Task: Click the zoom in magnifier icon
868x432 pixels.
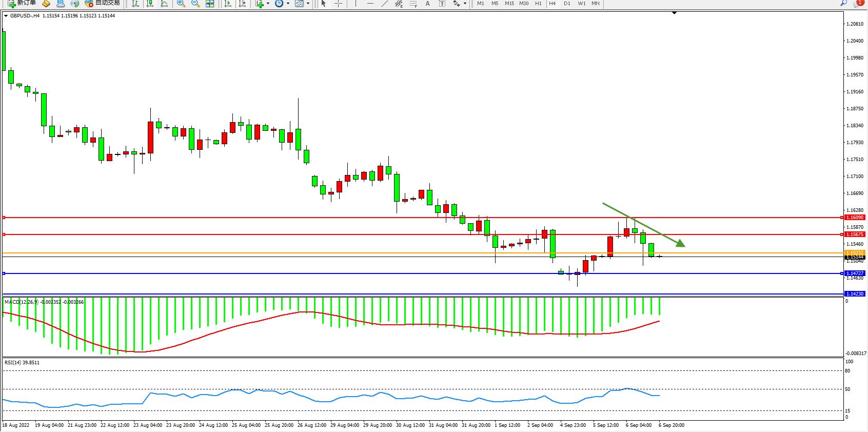Action: click(x=181, y=4)
